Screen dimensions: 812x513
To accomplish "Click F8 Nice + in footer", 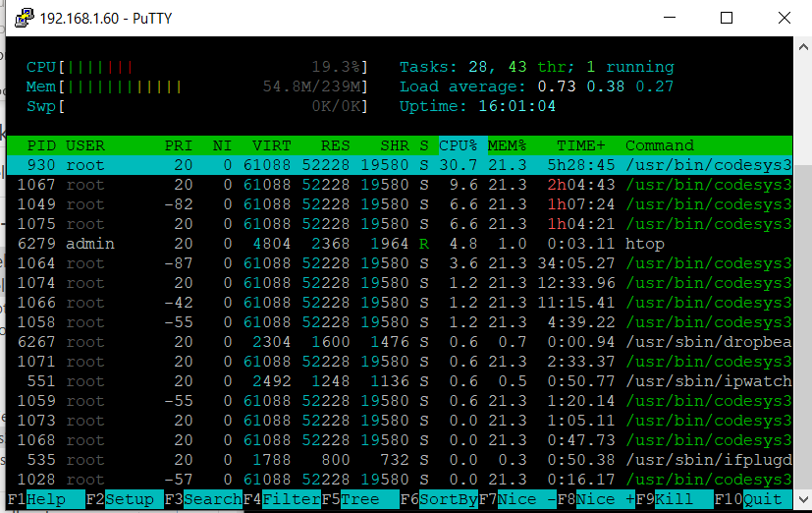I will 597,499.
